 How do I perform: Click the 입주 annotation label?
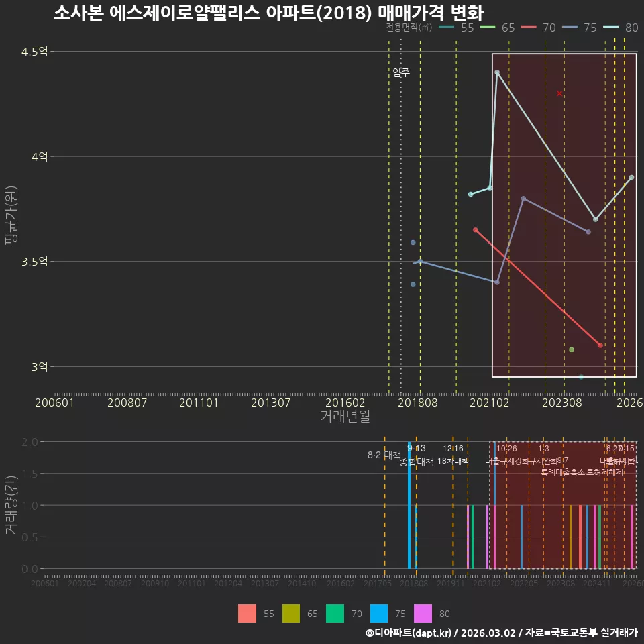point(401,72)
